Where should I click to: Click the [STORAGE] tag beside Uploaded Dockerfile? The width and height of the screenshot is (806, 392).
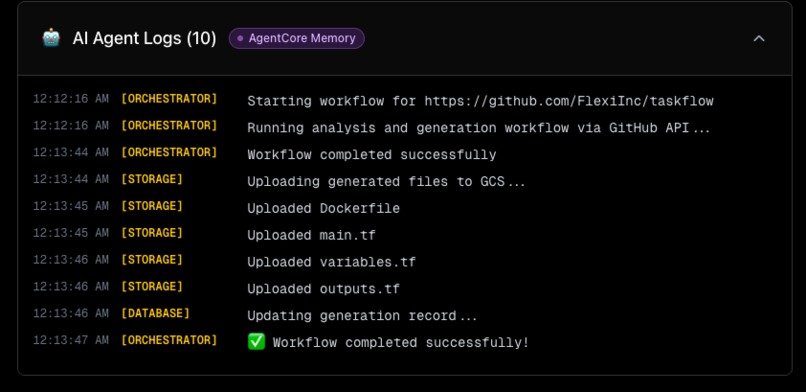[152, 206]
